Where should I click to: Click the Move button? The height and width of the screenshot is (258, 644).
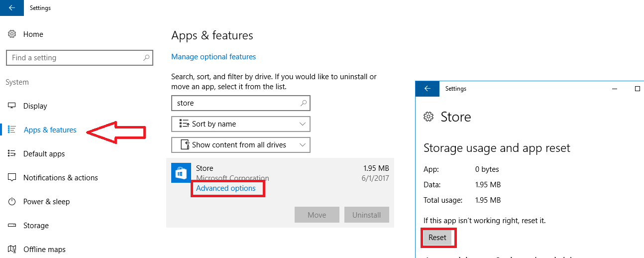point(317,215)
